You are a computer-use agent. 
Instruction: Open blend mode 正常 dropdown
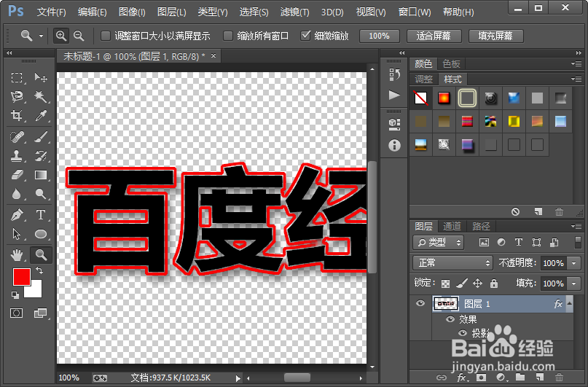pos(452,263)
